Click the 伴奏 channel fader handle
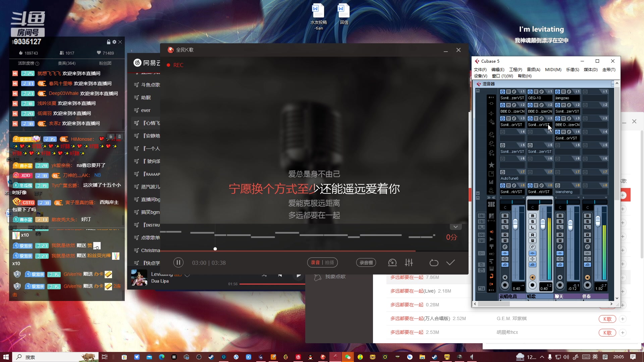The height and width of the screenshot is (362, 644). coord(598,221)
